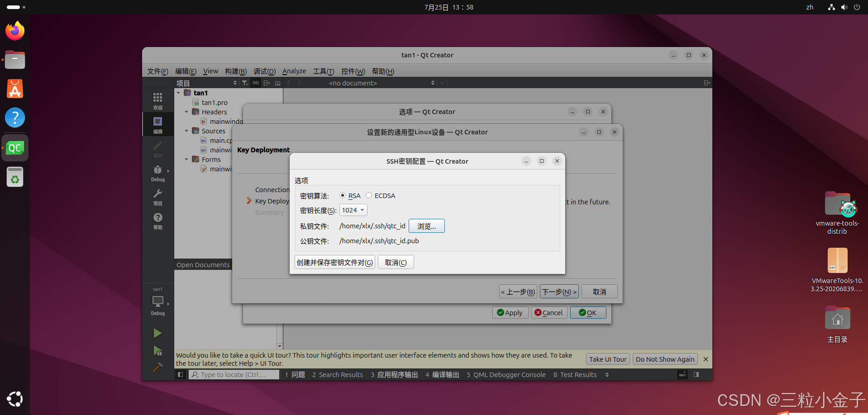
Task: Open Firefox from the Ubuntu dock
Action: [15, 31]
